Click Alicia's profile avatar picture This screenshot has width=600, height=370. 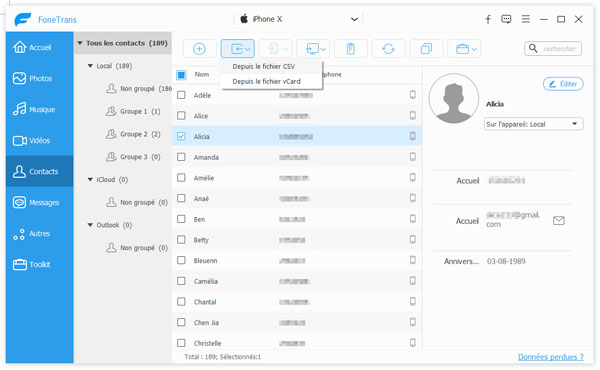pyautogui.click(x=454, y=98)
